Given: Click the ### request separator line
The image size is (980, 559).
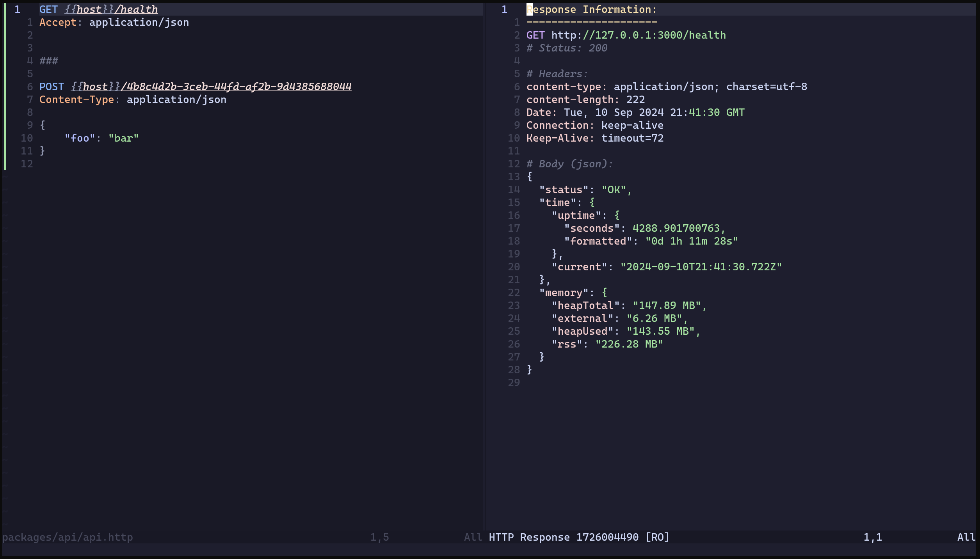Looking at the screenshot, I should pyautogui.click(x=49, y=61).
